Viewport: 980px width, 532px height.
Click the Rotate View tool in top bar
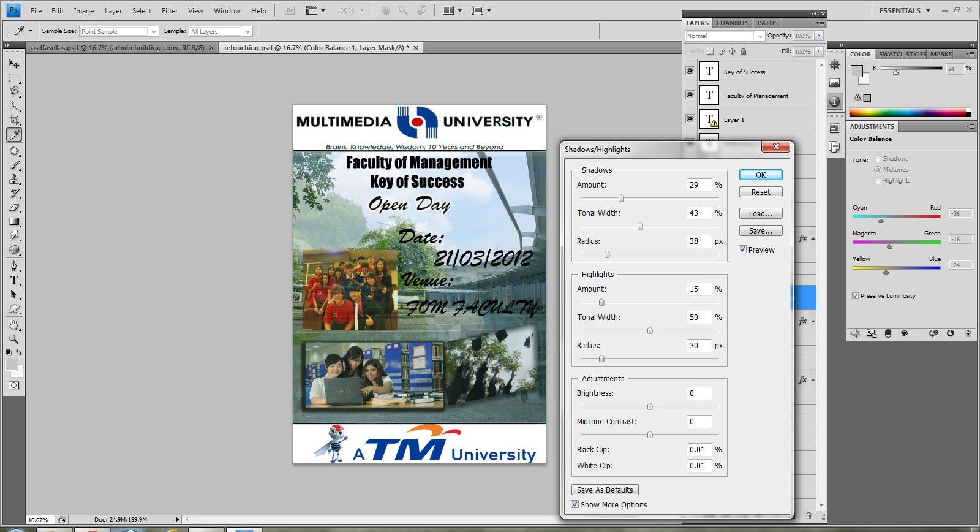[421, 10]
